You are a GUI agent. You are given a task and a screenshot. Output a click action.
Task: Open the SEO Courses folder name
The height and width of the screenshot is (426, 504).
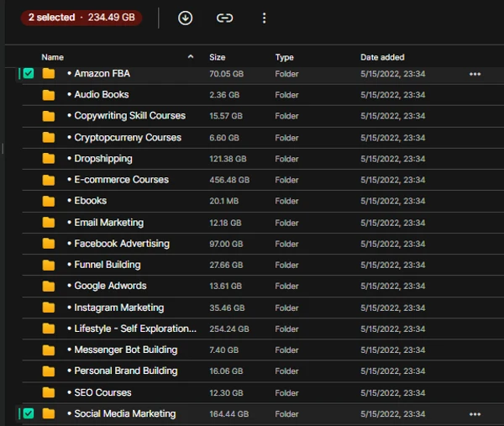tap(102, 392)
